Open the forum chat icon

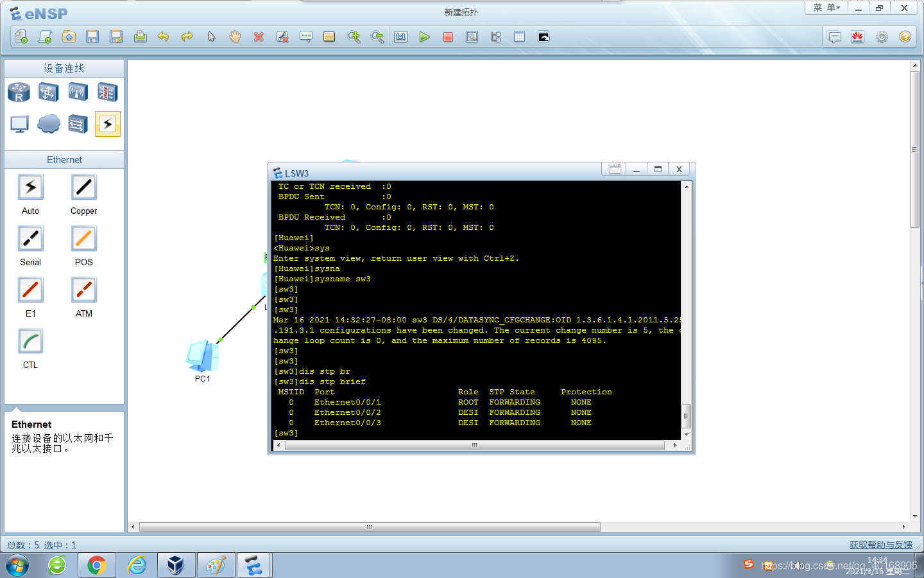point(834,37)
